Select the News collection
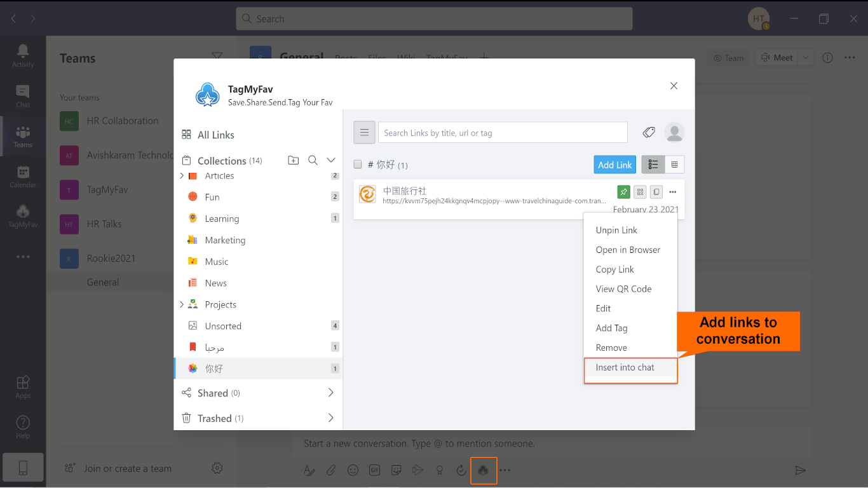 [258, 283]
